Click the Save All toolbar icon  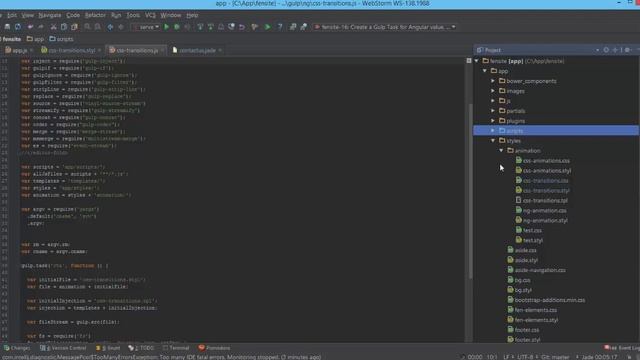(7, 27)
